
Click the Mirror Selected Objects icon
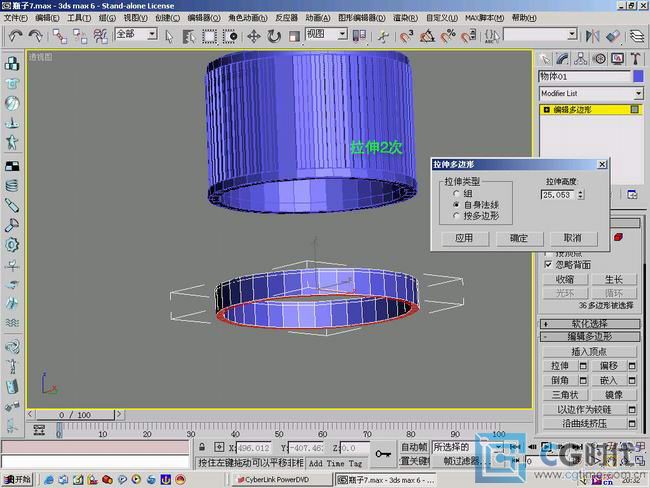coord(592,36)
